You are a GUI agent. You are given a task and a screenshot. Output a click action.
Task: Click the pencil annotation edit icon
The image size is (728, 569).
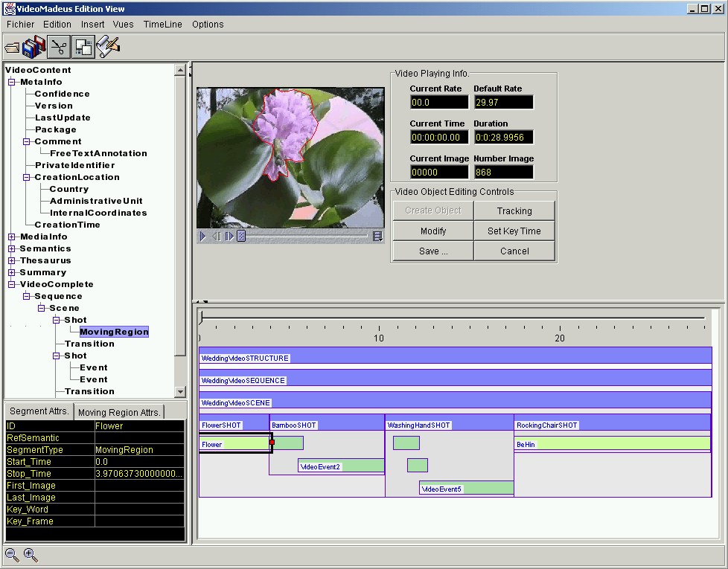(108, 47)
